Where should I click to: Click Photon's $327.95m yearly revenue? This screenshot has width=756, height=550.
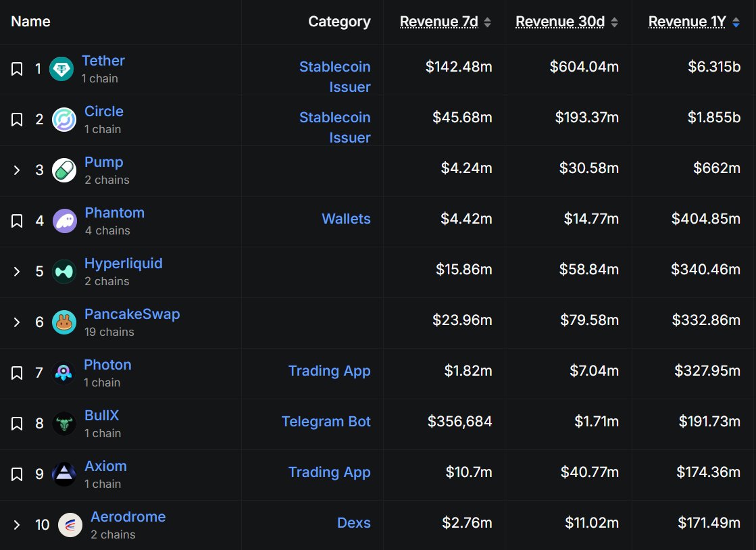pos(707,371)
